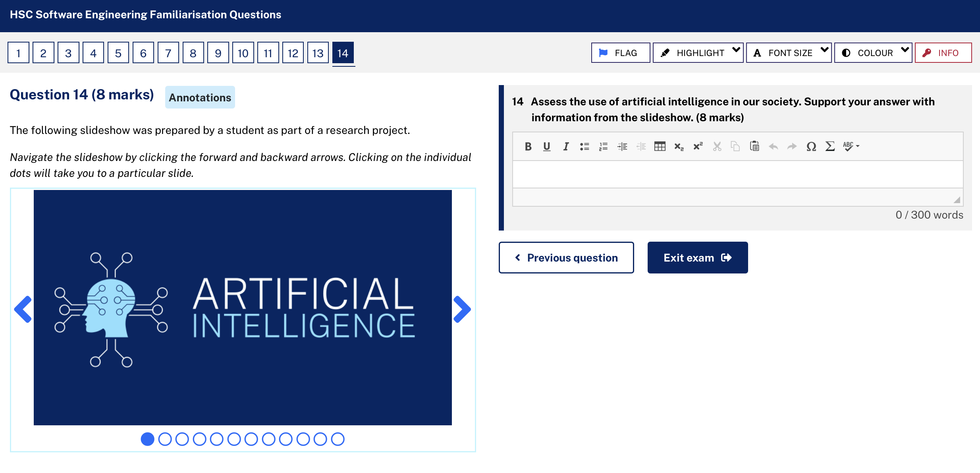Go to question 5
980x473 pixels.
click(118, 52)
